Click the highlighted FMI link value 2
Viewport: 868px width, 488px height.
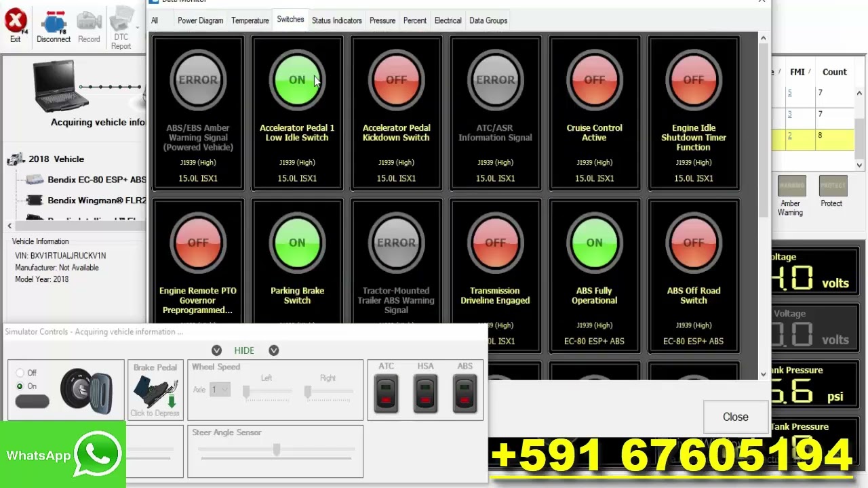click(789, 136)
